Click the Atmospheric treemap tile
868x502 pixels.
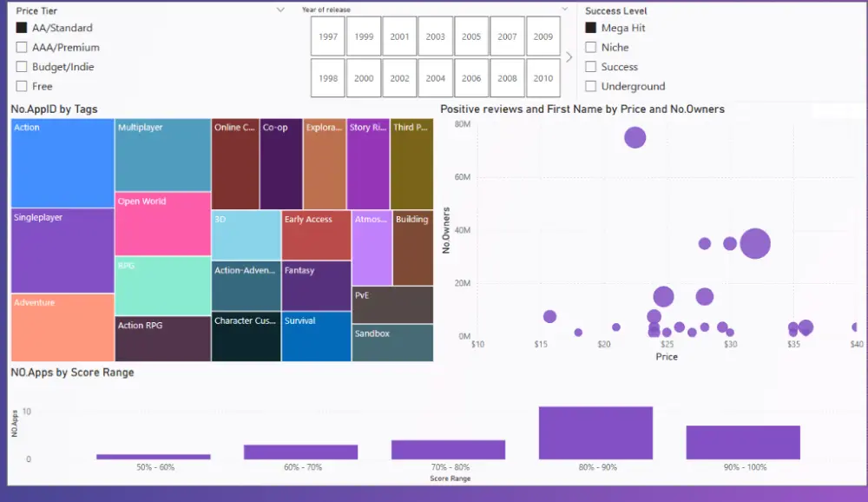tap(372, 248)
